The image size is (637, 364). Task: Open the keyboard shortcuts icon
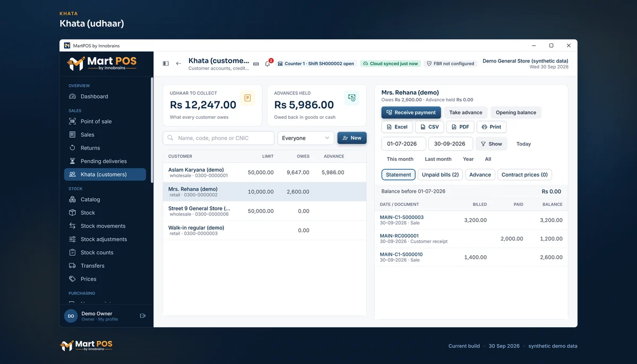(256, 64)
